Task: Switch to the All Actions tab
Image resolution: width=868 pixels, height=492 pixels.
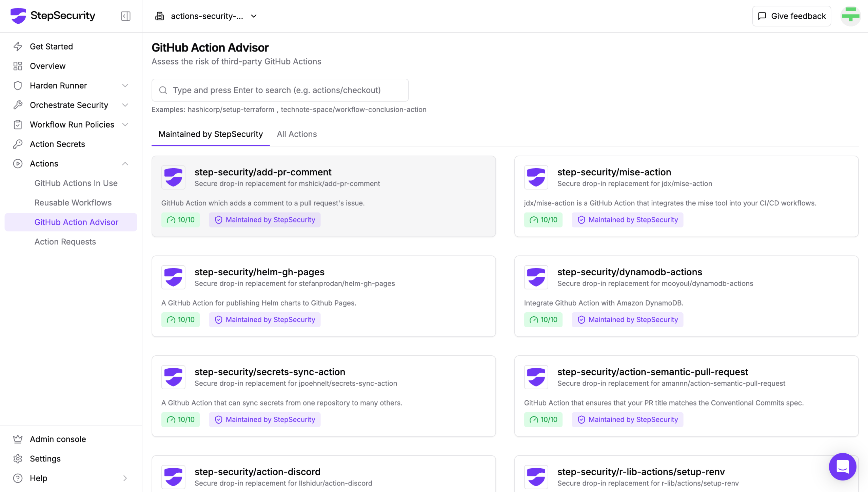Action: 297,134
